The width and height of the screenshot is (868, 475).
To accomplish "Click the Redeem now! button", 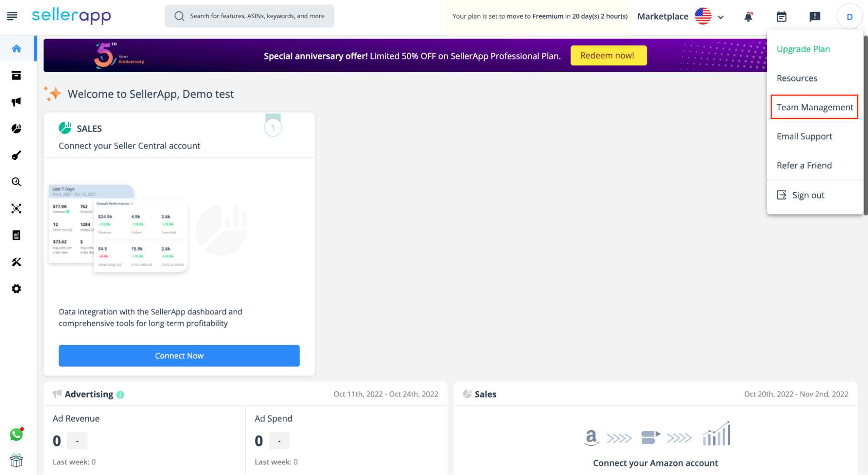I will coord(608,56).
